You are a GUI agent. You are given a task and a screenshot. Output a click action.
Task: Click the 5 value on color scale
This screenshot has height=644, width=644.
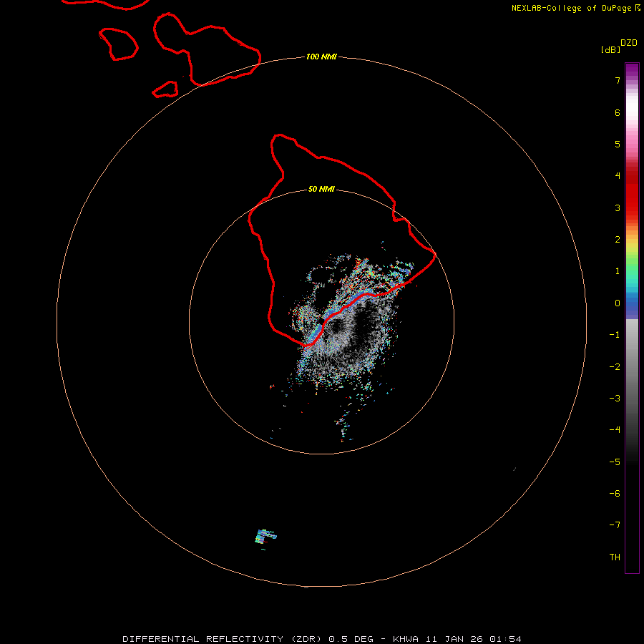point(618,144)
